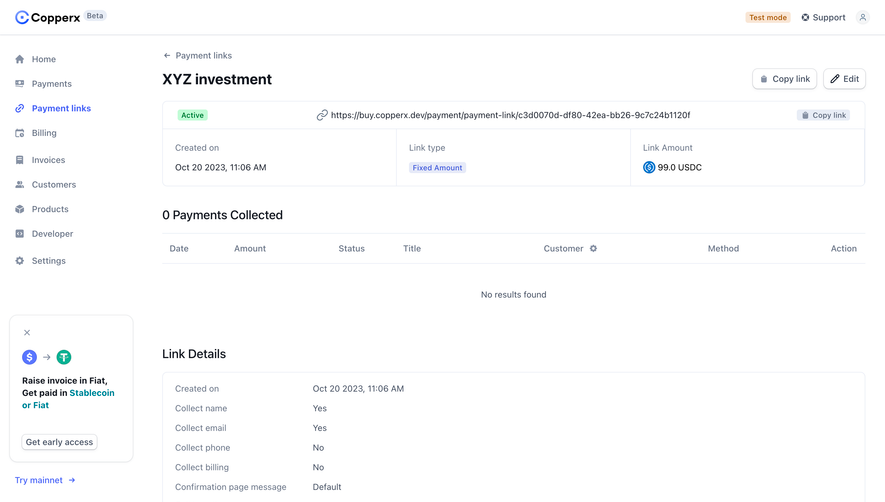
Task: Open Payments in the sidebar
Action: (51, 84)
